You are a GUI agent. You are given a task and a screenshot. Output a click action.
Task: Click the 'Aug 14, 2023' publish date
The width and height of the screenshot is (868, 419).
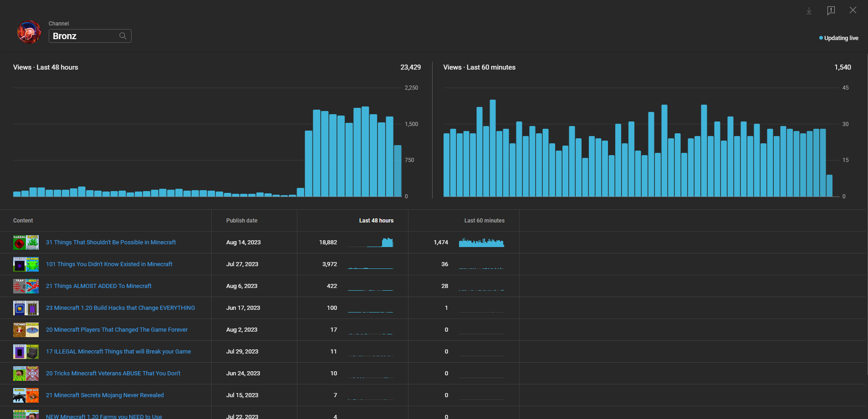click(x=244, y=242)
